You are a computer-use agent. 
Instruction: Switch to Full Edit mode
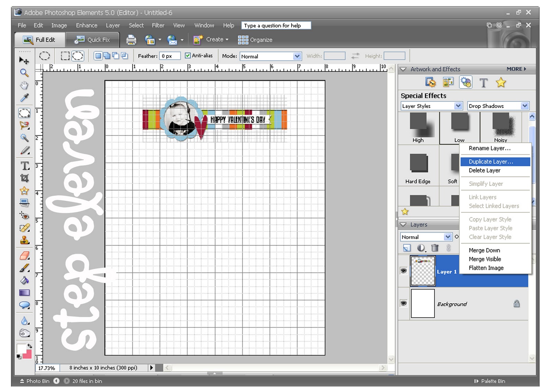coord(40,40)
